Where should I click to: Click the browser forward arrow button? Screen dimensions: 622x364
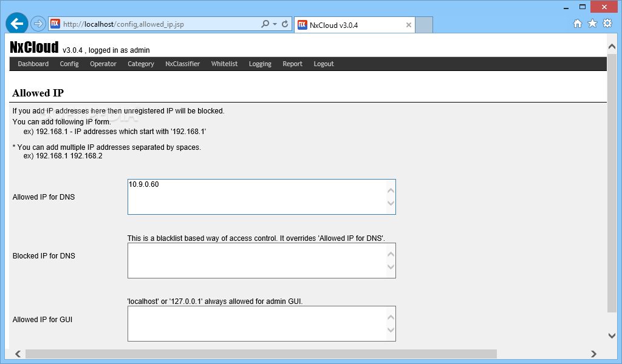click(x=38, y=24)
